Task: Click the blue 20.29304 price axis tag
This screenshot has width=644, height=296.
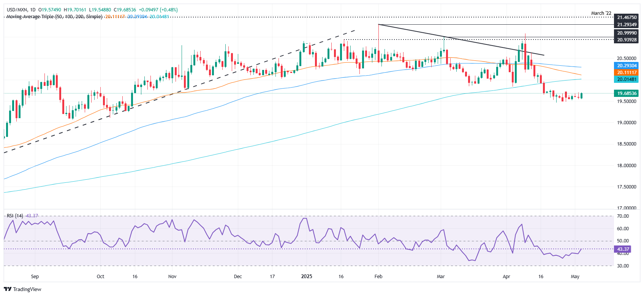Action: (626, 66)
